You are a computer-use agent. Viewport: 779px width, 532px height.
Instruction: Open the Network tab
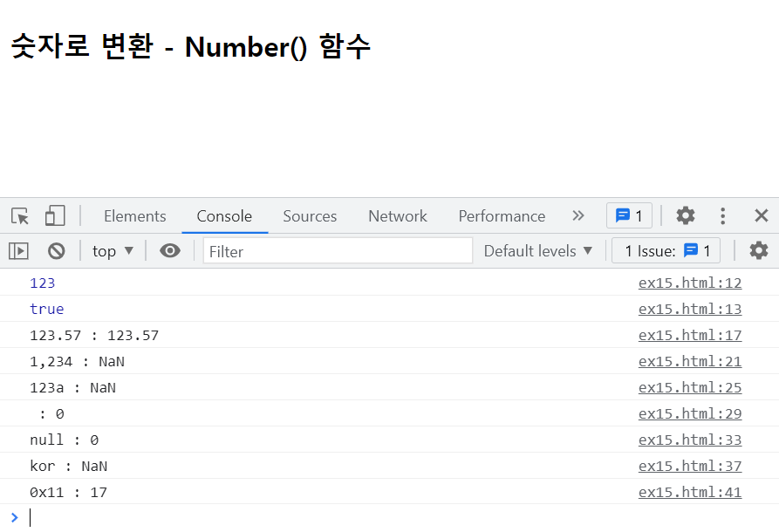pos(398,216)
